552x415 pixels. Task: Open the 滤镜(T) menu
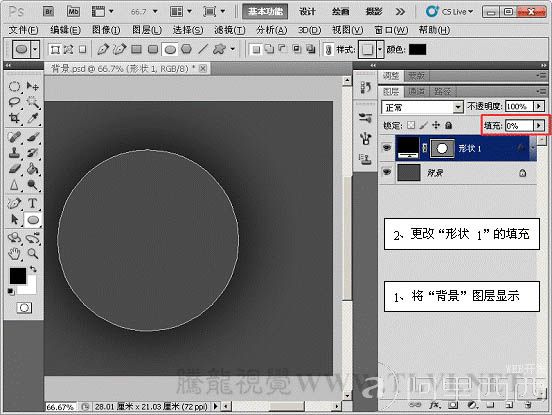pos(230,30)
